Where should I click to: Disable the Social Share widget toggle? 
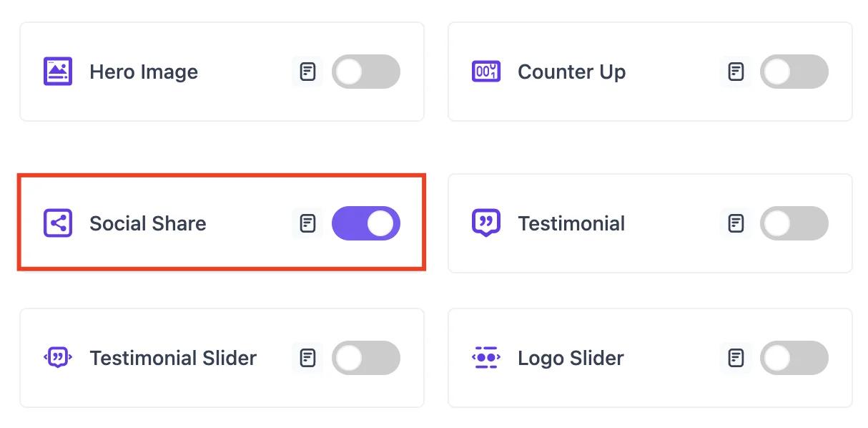[x=366, y=223]
